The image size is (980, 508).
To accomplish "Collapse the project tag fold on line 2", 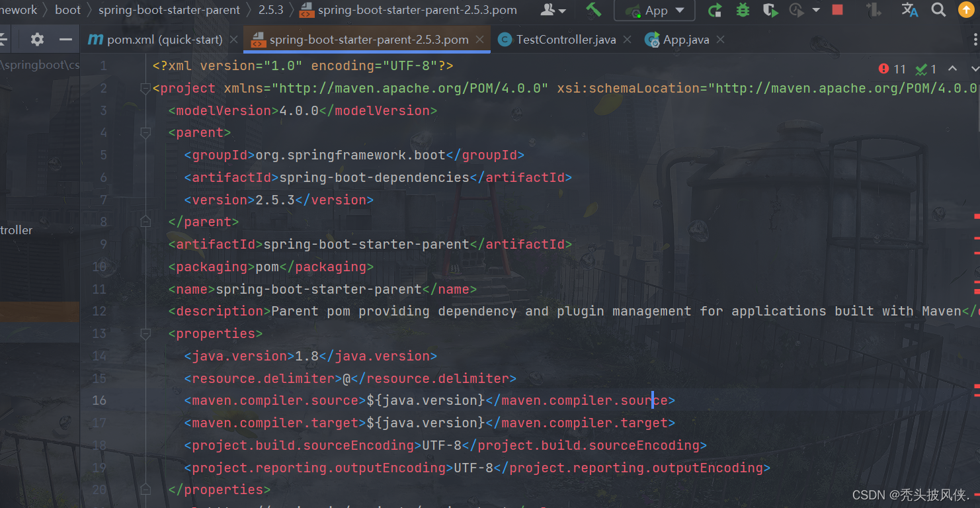I will tap(145, 89).
